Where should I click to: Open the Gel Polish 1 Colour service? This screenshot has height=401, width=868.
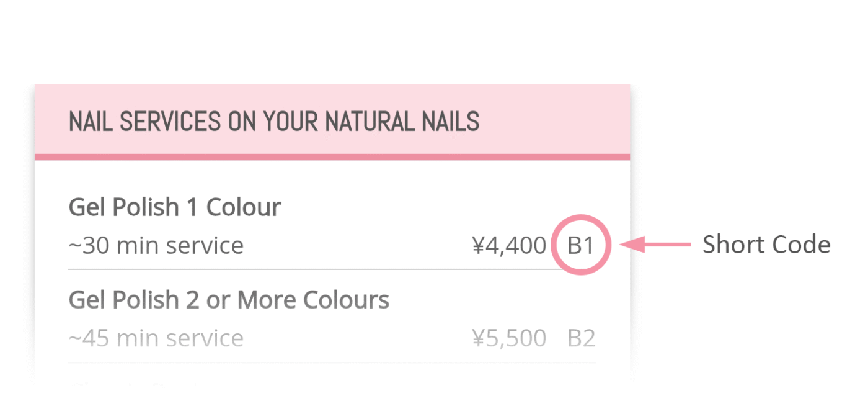point(175,207)
